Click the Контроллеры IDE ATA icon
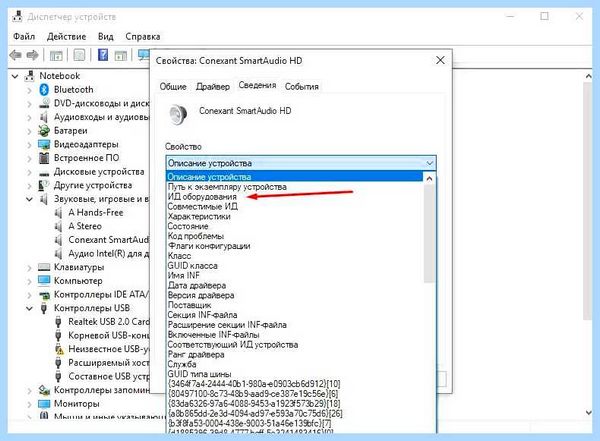Viewport: 600px width, 441px height. point(44,295)
